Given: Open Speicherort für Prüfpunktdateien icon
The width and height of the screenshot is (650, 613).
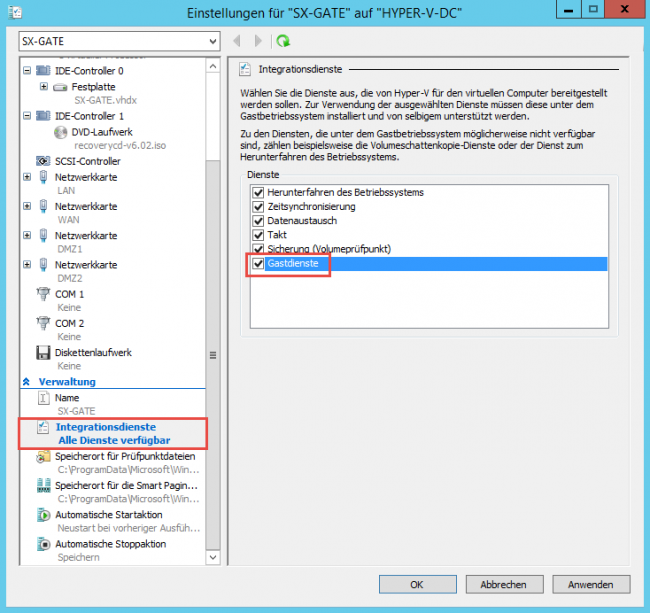Looking at the screenshot, I should tap(43, 456).
